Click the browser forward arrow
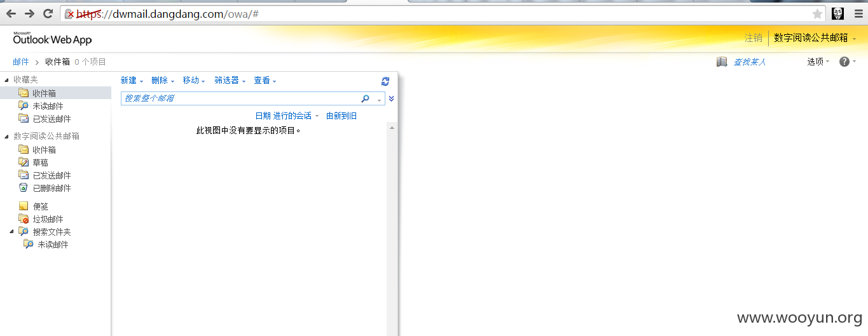This screenshot has height=336, width=868. coord(29,13)
